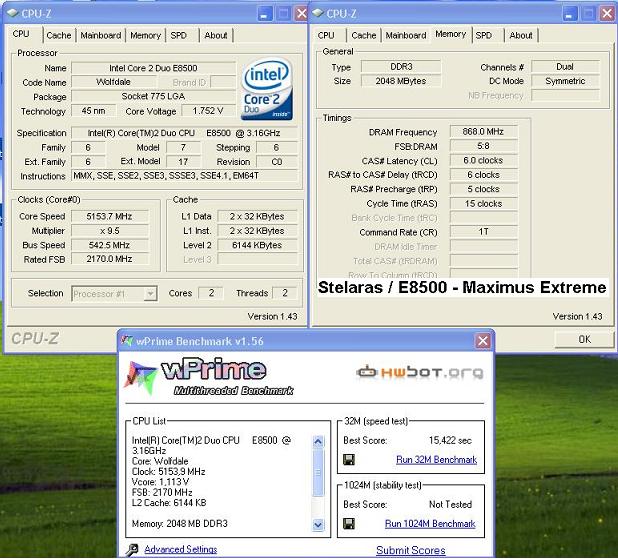Click the right CPU-Z title bar icon

click(318, 13)
